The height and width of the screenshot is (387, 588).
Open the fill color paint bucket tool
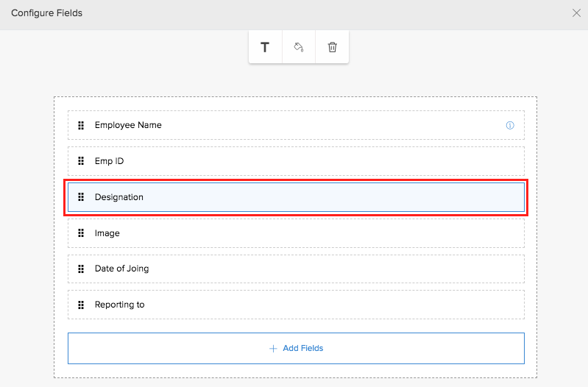point(299,48)
